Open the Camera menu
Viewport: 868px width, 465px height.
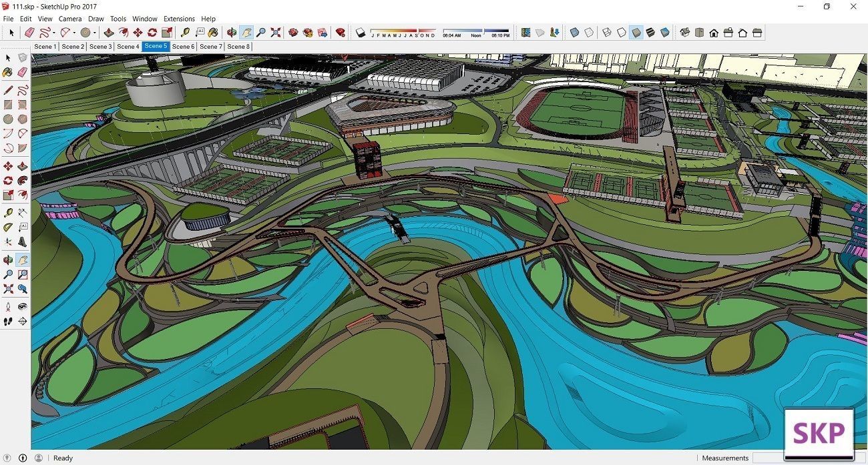coord(69,19)
